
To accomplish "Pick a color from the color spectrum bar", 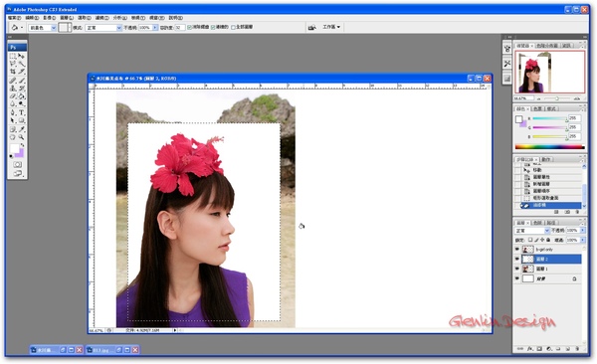I will click(x=549, y=147).
